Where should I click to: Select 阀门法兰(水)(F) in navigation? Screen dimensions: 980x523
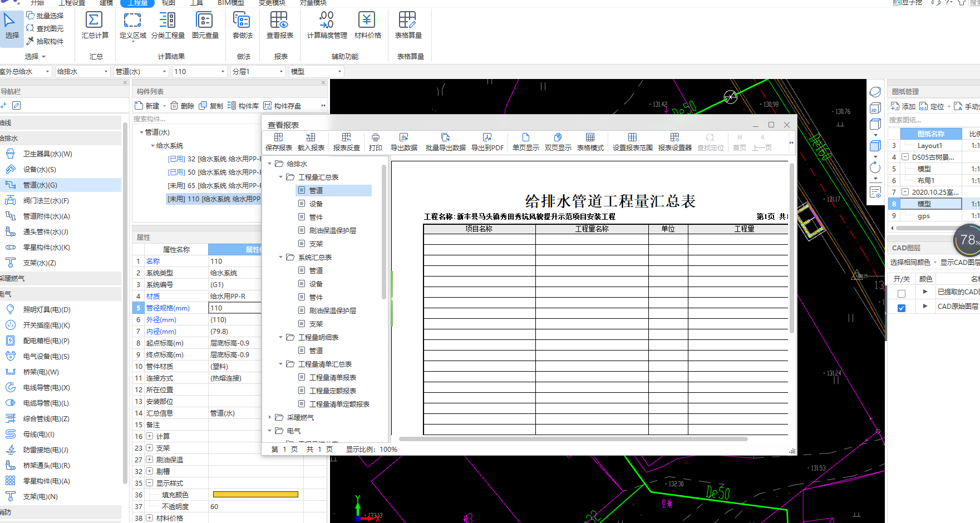pyautogui.click(x=46, y=201)
